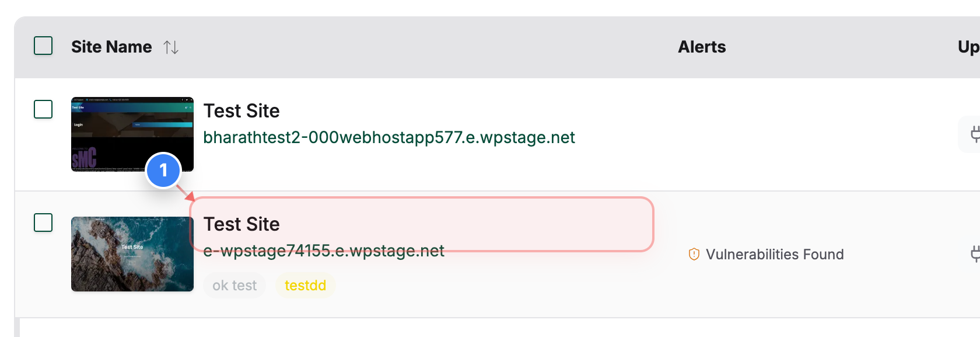Click the plug icon for bharathtest2 site
This screenshot has height=337, width=980.
click(976, 134)
